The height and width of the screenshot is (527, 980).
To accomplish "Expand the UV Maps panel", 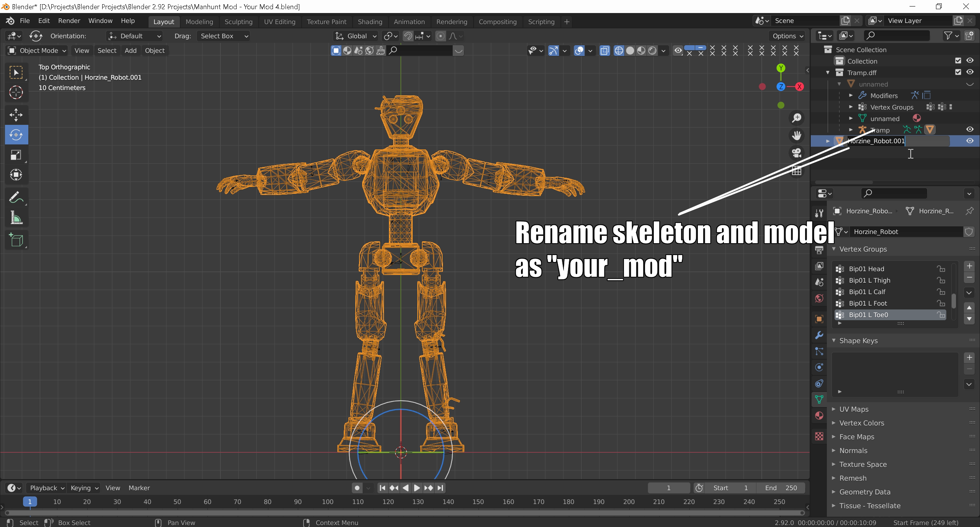I will [x=854, y=409].
